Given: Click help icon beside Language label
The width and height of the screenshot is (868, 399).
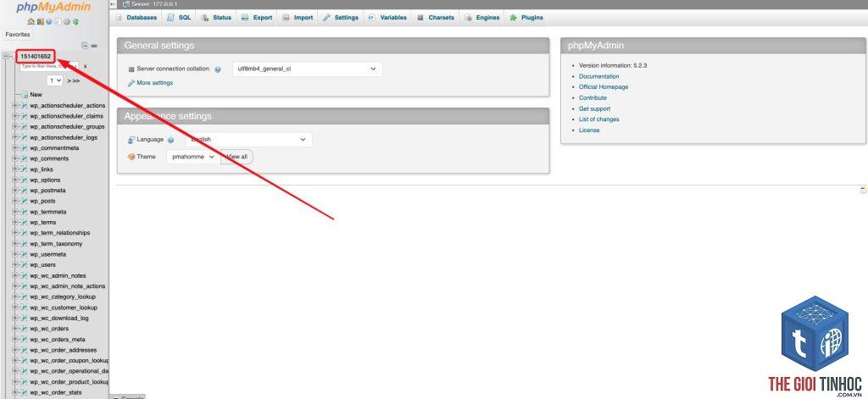Looking at the screenshot, I should point(170,140).
